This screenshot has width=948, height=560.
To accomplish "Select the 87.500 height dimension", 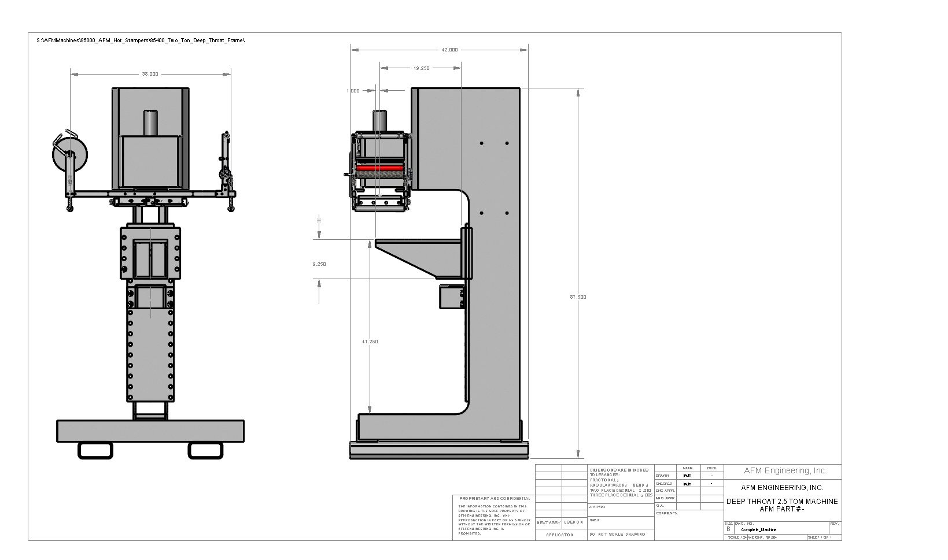I will click(x=578, y=297).
